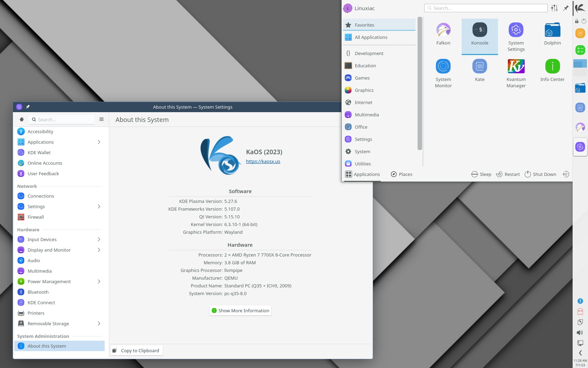The width and height of the screenshot is (588, 368).
Task: Open System Settings hamburger menu
Action: pyautogui.click(x=101, y=120)
